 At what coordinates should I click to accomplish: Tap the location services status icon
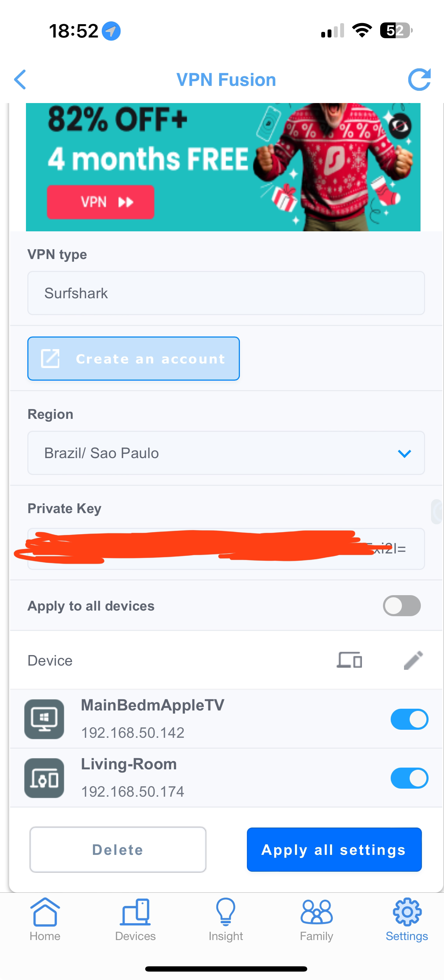(x=111, y=31)
